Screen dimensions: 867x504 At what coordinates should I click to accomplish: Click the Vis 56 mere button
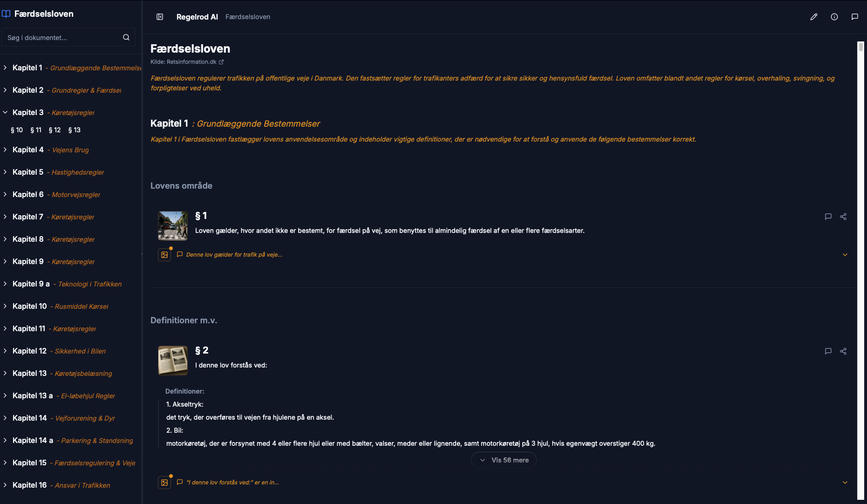504,460
